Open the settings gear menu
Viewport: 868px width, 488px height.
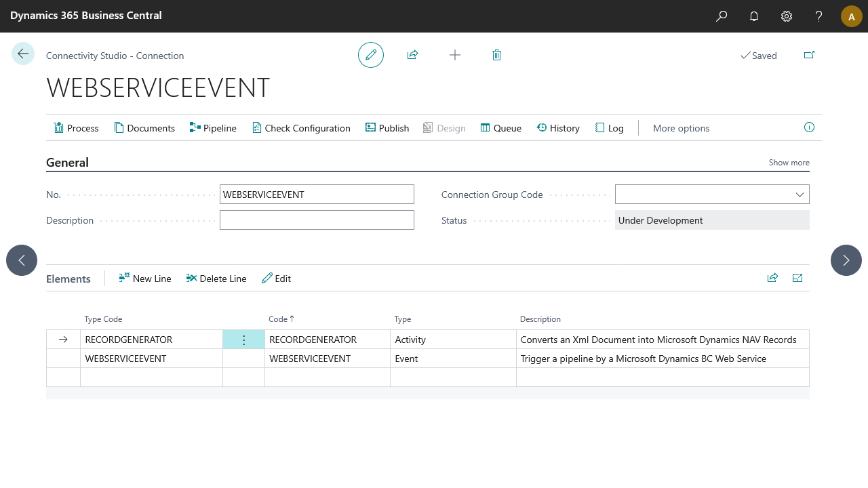tap(787, 16)
